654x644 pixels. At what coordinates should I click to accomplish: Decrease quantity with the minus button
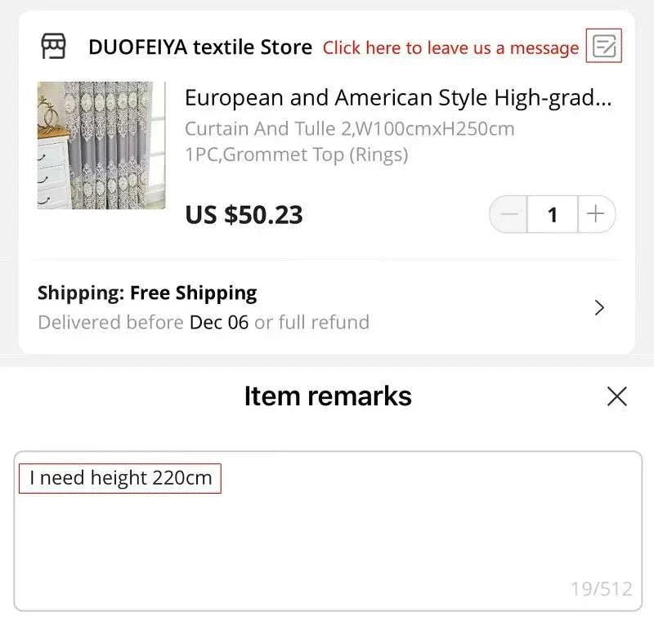click(508, 215)
